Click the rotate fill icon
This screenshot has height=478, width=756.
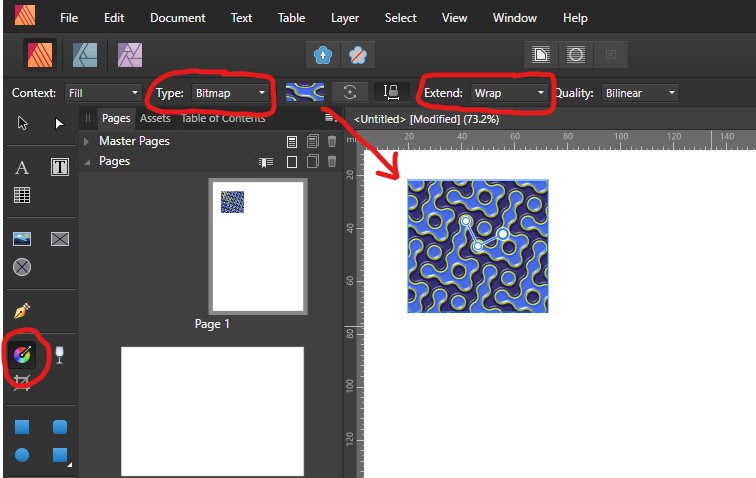click(x=350, y=92)
